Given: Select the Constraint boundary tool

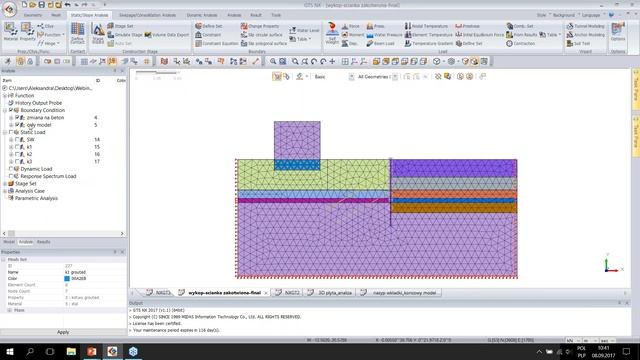Looking at the screenshot, I should 208,35.
